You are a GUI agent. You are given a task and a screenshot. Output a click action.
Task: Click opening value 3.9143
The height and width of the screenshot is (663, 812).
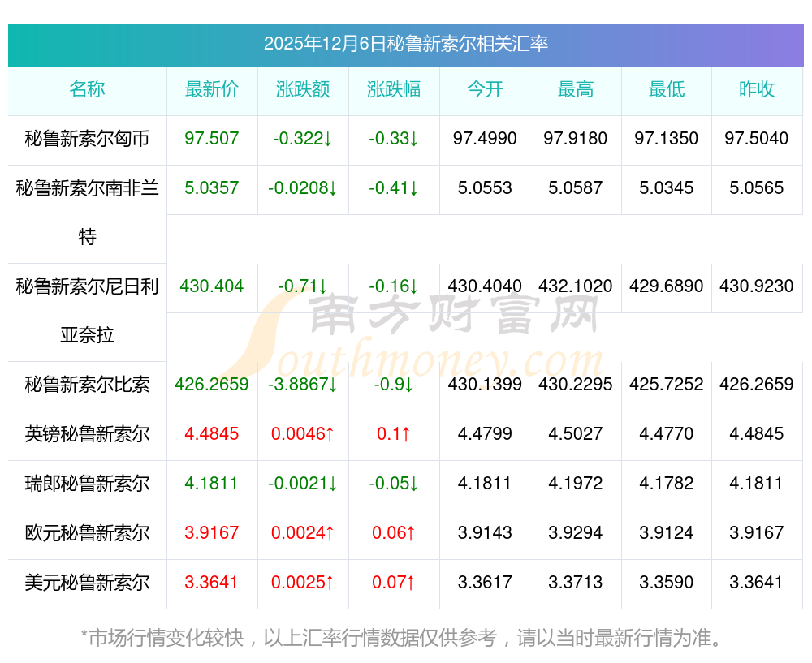485,532
